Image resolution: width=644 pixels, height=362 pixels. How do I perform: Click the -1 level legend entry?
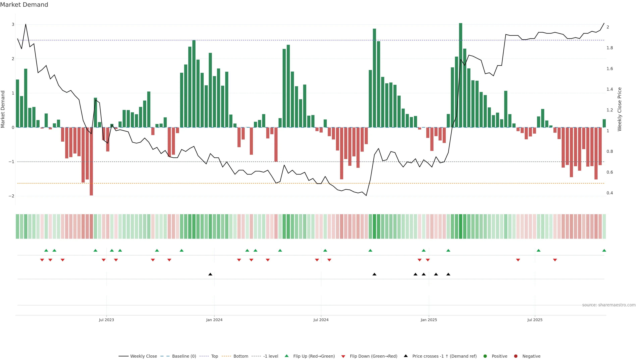coord(271,356)
